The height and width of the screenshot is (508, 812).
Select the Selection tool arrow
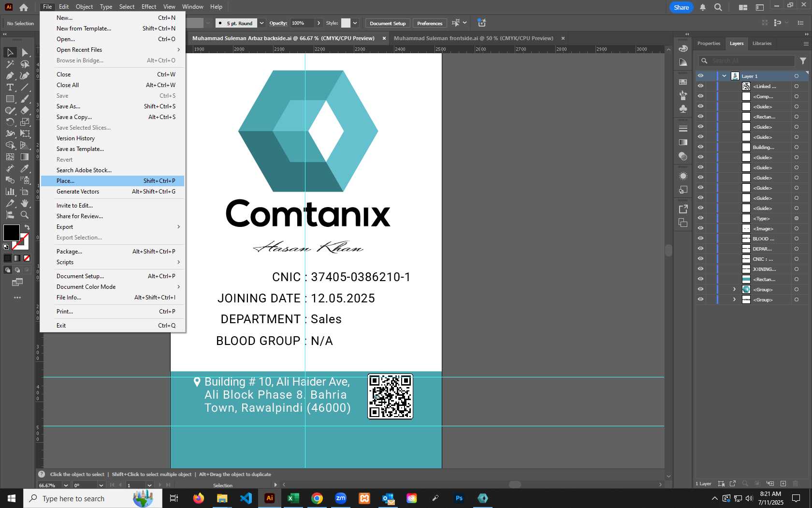tap(10, 52)
